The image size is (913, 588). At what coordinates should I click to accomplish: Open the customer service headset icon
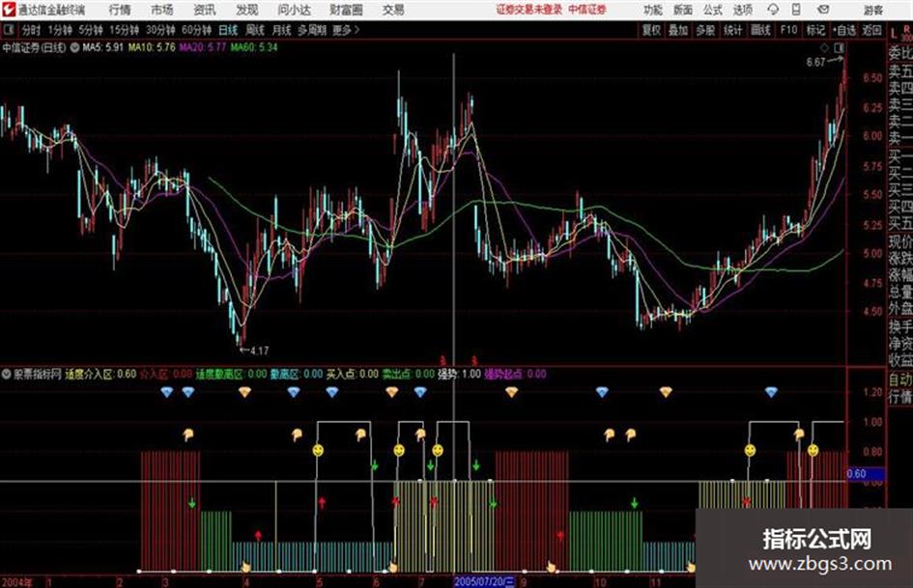[773, 10]
